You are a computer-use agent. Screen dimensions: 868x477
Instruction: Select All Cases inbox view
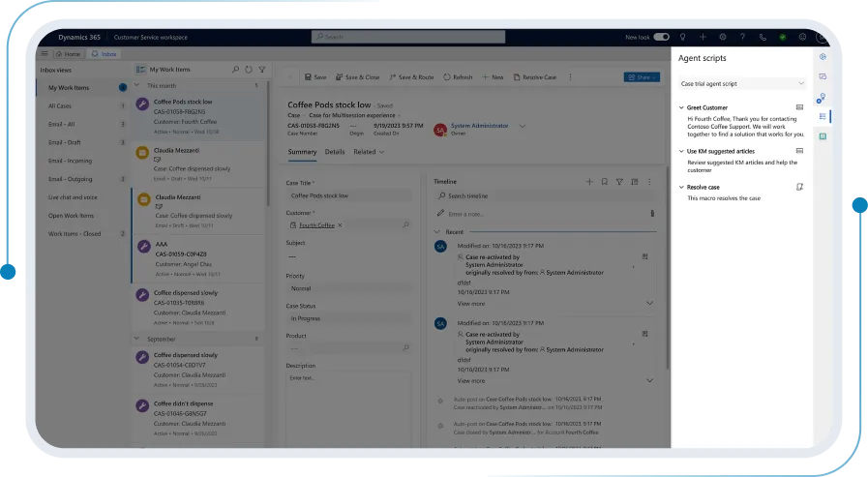(82, 105)
